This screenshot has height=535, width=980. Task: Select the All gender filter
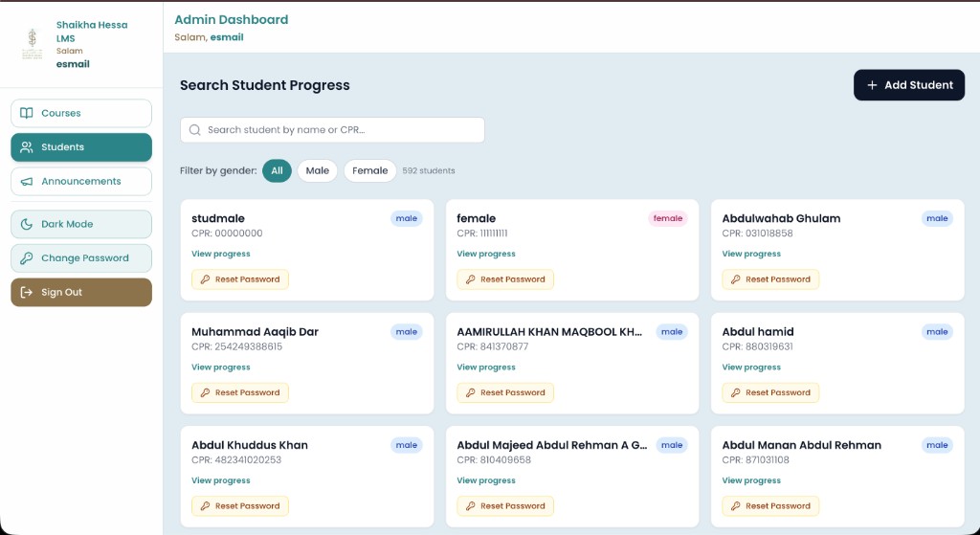click(277, 170)
